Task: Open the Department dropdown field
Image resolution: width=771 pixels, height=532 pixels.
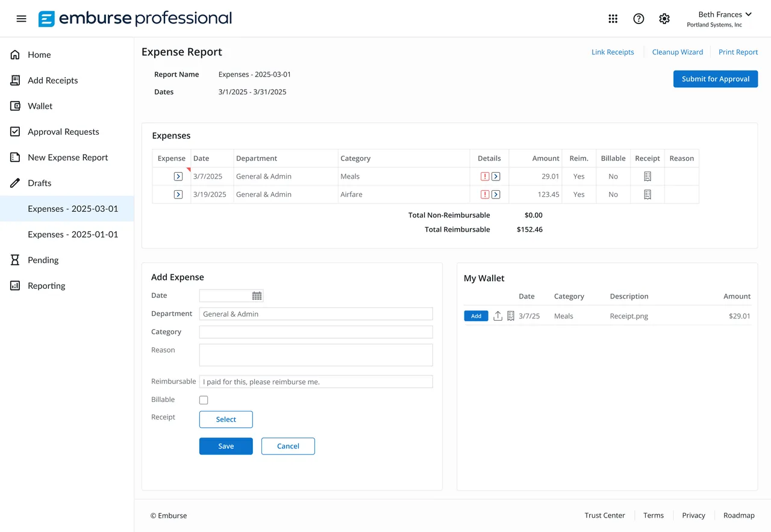Action: coord(316,314)
